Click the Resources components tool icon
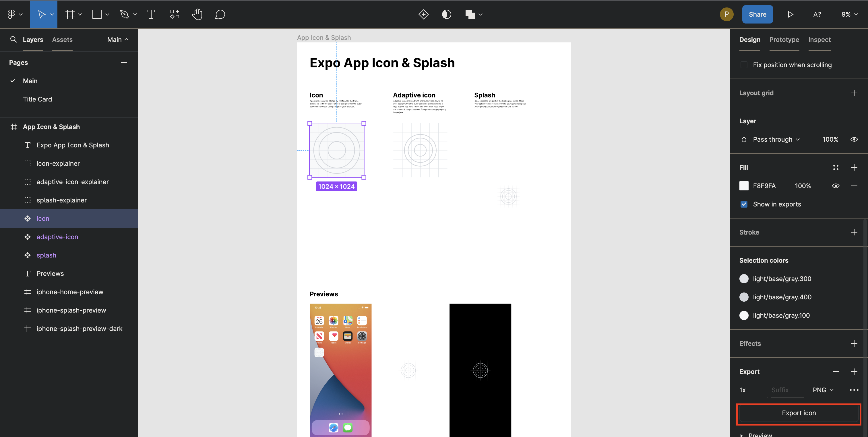The image size is (868, 437). [x=174, y=14]
